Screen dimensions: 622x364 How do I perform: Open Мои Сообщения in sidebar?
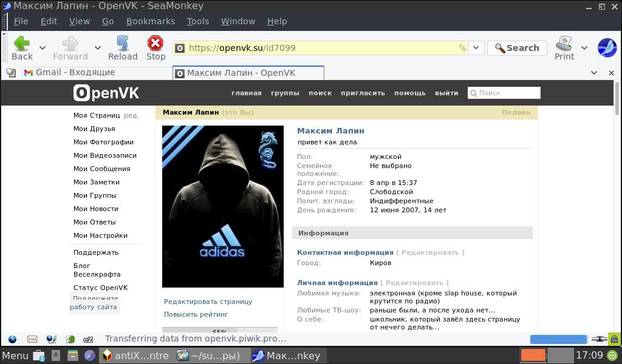[x=101, y=169]
